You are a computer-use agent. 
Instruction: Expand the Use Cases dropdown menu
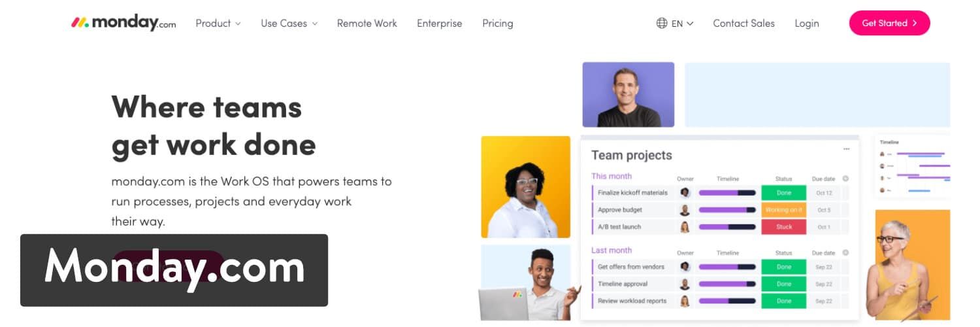tap(289, 23)
